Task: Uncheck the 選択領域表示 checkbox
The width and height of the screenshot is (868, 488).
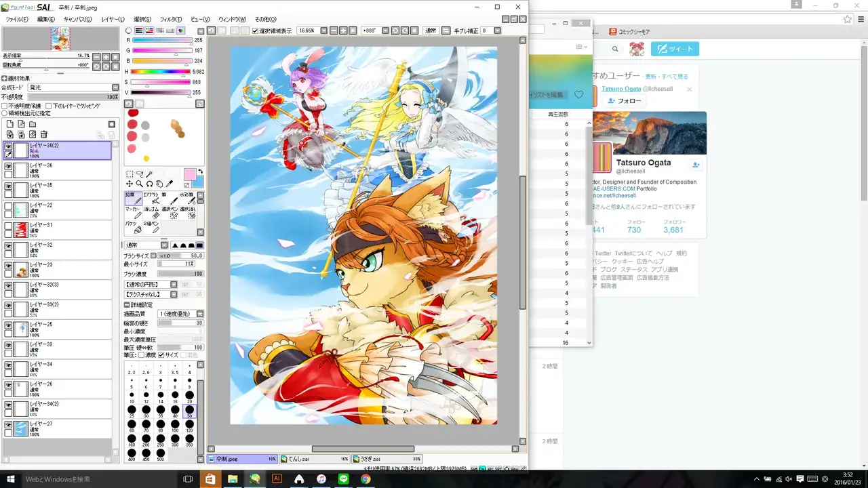Action: (x=255, y=30)
